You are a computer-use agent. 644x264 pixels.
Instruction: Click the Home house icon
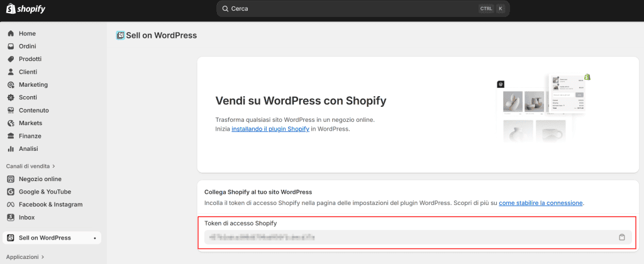(11, 34)
